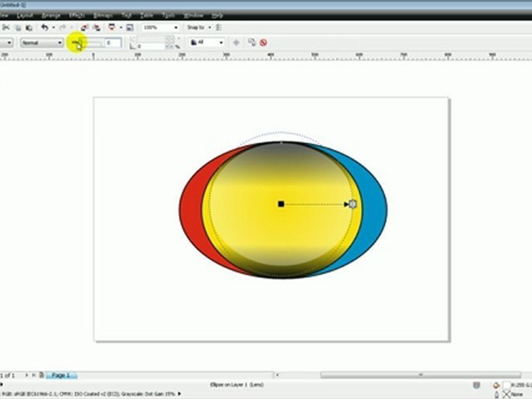Open the Undo history dropdown arrow
This screenshot has width=532, height=399.
coord(53,28)
